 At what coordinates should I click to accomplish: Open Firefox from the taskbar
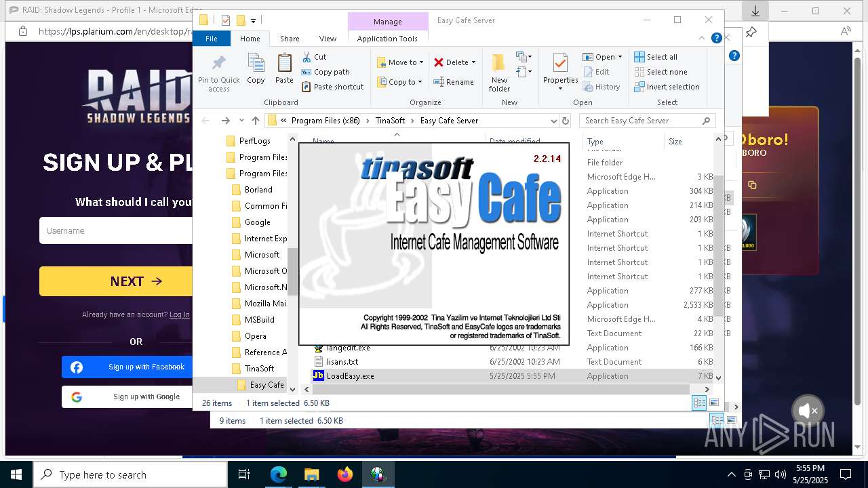pos(345,474)
